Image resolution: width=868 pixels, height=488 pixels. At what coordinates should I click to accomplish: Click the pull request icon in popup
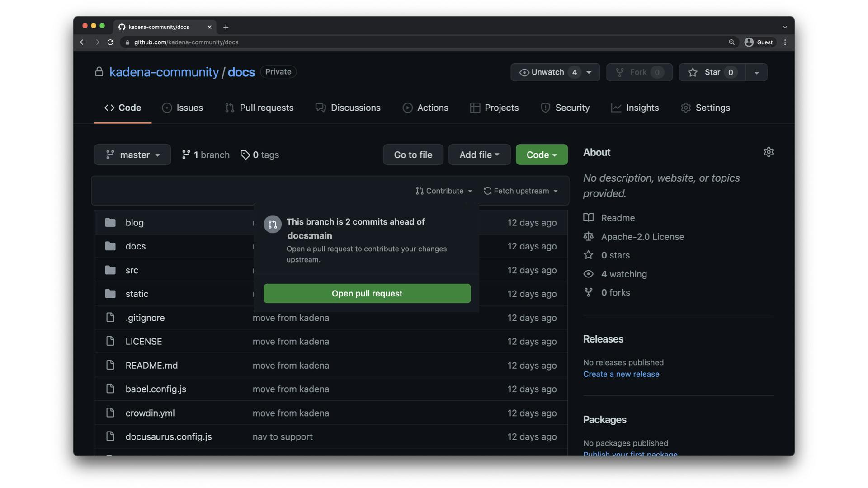[273, 224]
